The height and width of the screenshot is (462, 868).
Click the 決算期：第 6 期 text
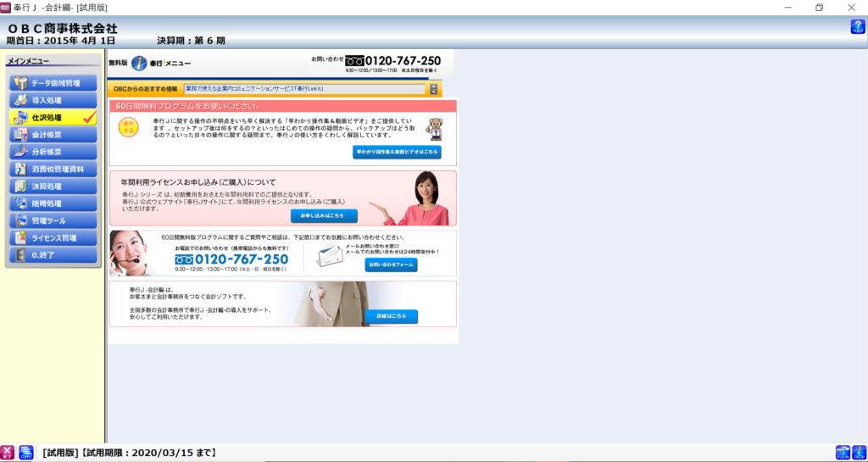pyautogui.click(x=191, y=41)
